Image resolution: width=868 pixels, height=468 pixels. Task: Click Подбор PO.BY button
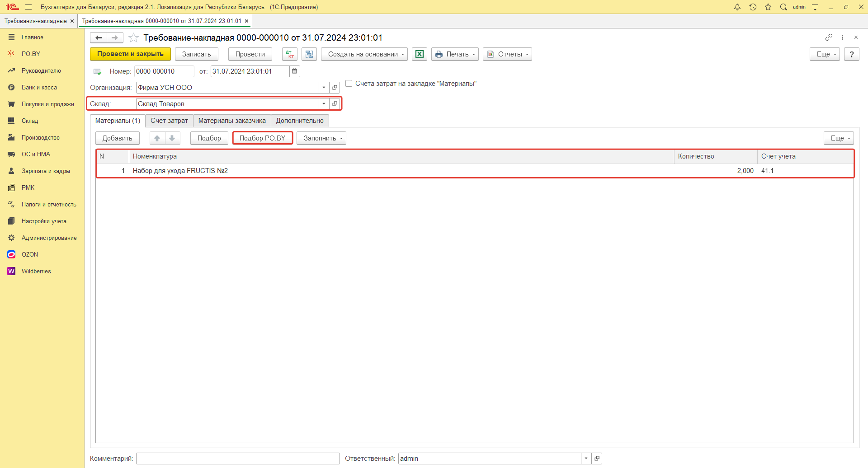[262, 138]
